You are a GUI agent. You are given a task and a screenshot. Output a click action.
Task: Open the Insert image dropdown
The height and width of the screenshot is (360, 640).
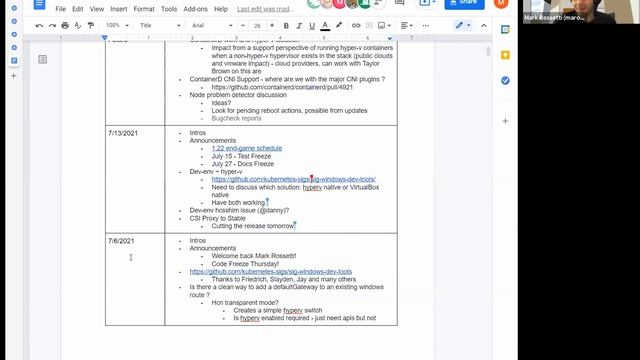(384, 26)
